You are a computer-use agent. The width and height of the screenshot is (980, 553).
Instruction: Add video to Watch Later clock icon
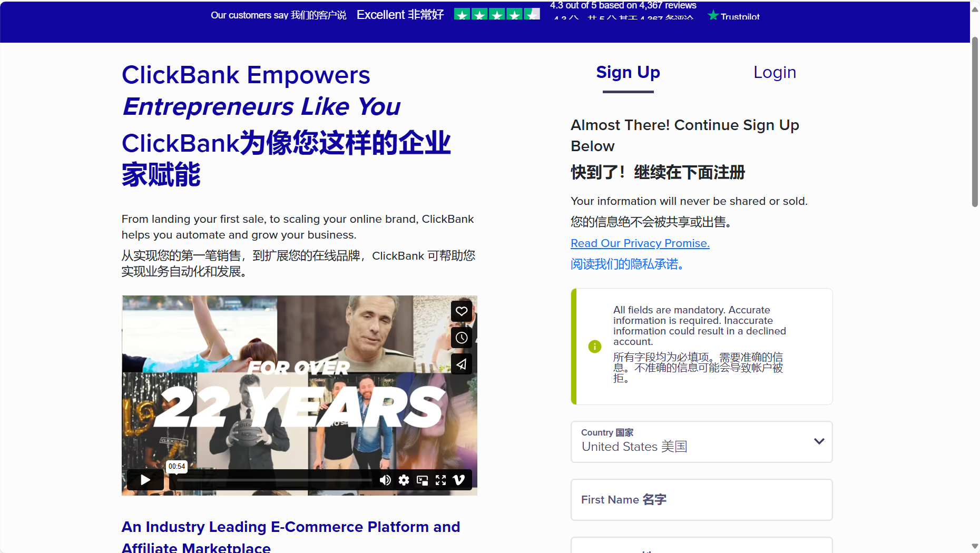(462, 338)
